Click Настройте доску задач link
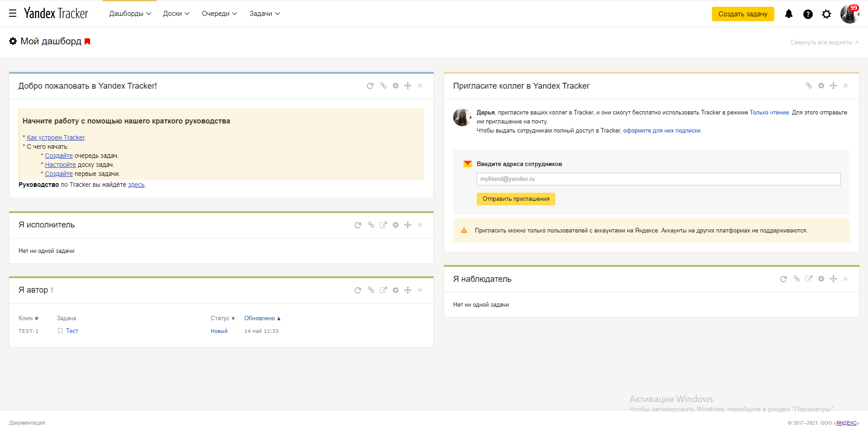This screenshot has height=436, width=868. (60, 165)
